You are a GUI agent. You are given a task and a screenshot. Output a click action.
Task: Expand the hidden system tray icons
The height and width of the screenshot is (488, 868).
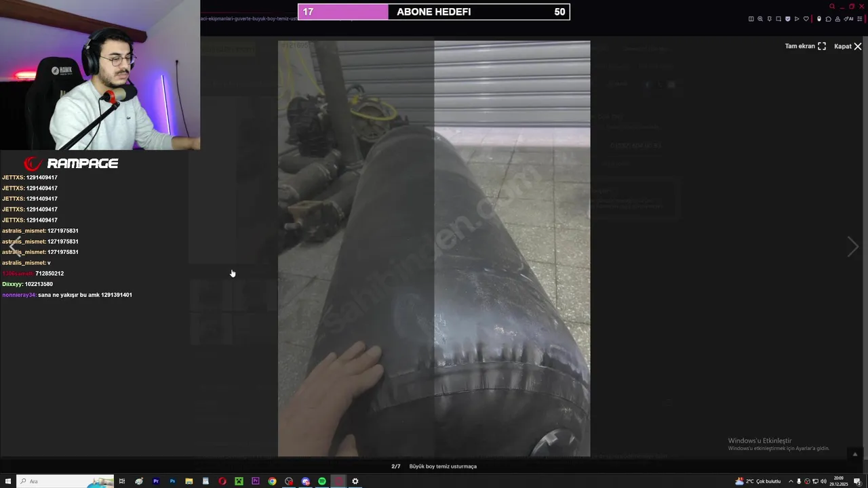point(791,481)
